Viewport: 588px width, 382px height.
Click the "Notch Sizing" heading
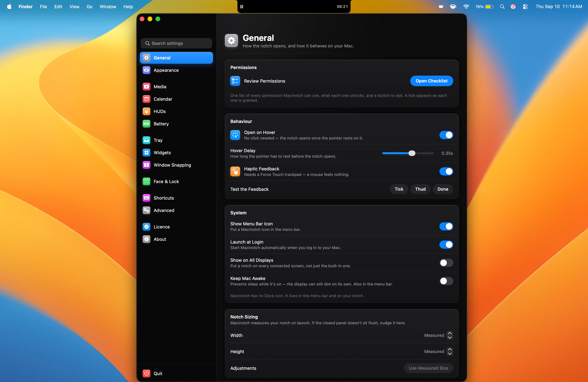click(x=244, y=317)
